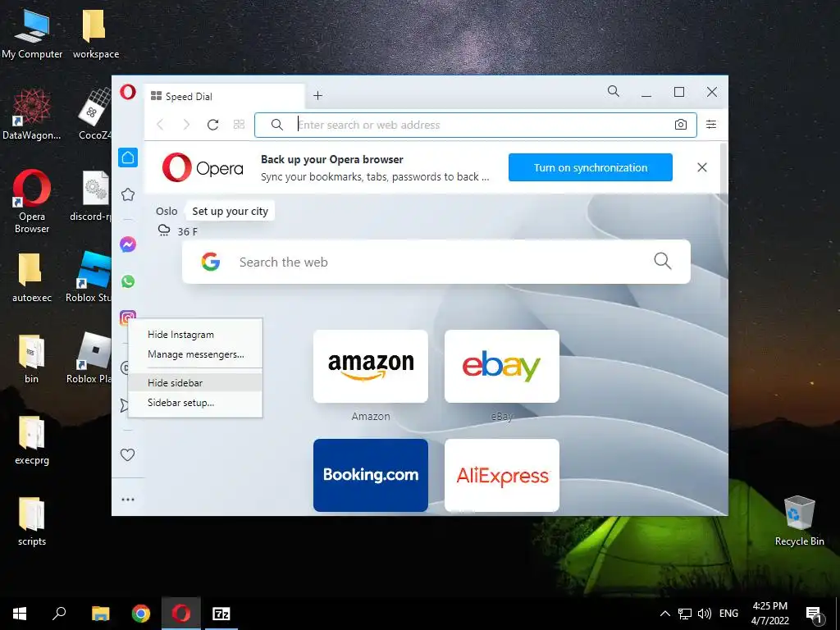Screen dimensions: 840x630
Task: Open Bookmarks star icon in sidebar
Action: coord(127,194)
